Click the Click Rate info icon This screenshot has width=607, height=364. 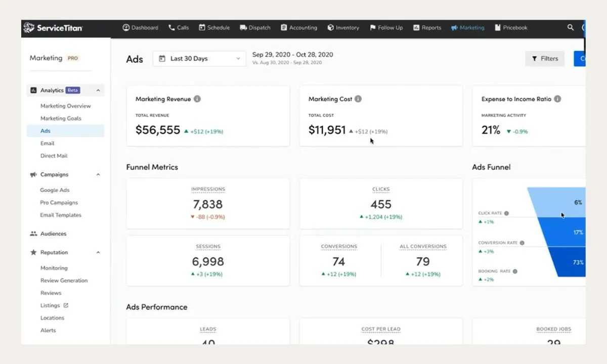coord(506,213)
